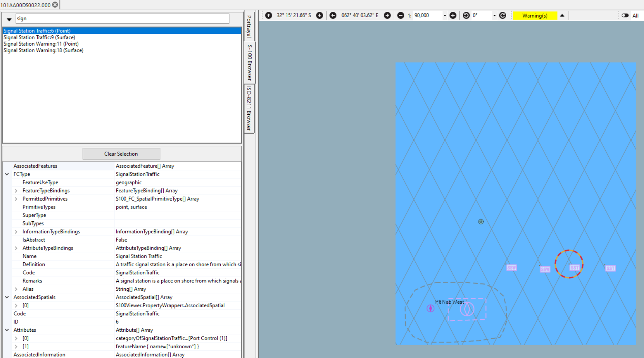644x358 pixels.
Task: Close the 101AA00DS0022.000 document tab
Action: click(x=55, y=5)
